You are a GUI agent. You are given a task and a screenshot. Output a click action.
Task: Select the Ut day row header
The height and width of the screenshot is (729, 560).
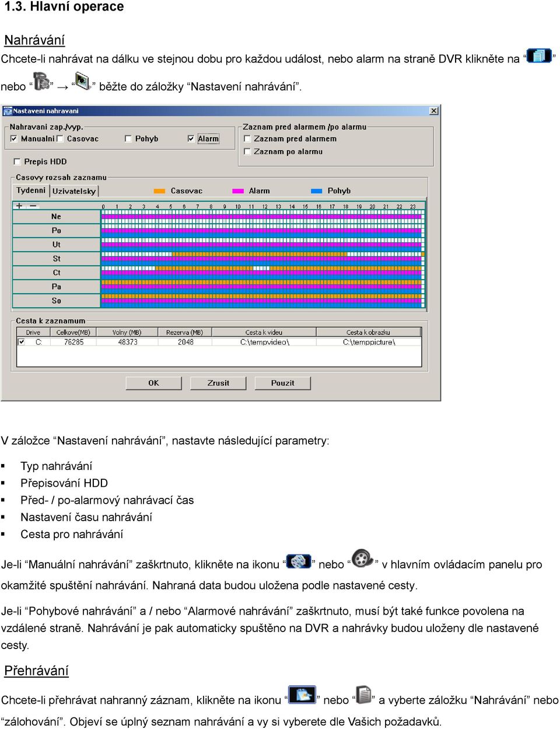(x=57, y=245)
